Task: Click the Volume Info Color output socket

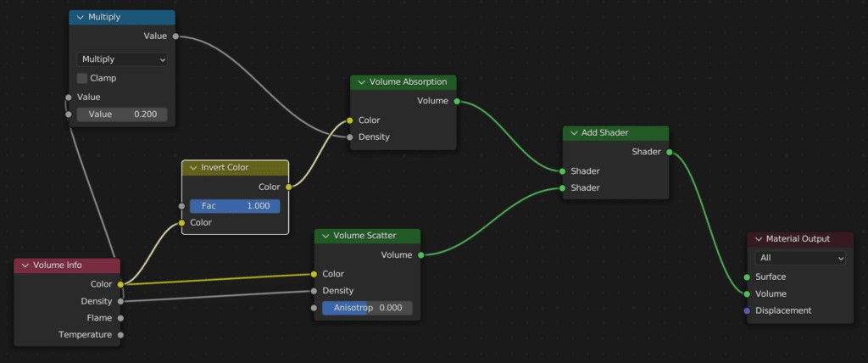Action: coord(120,284)
